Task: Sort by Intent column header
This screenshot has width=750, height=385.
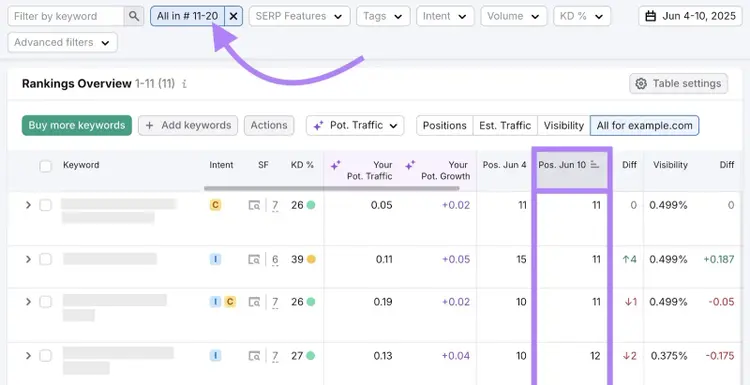Action: pos(221,165)
